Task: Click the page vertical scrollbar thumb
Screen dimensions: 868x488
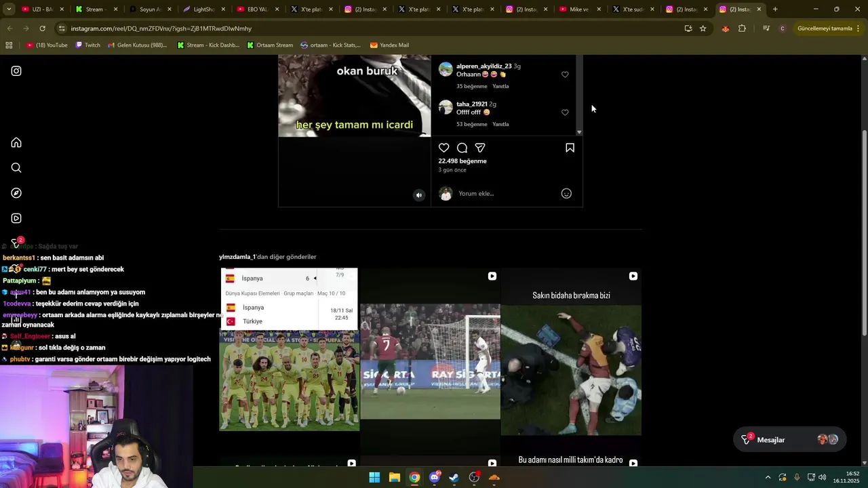Action: coord(864,232)
